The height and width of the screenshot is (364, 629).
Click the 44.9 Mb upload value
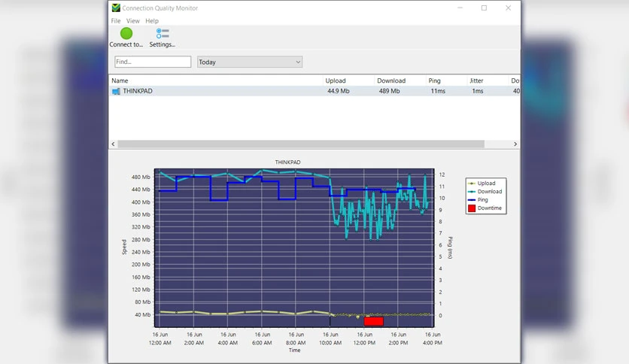(x=338, y=91)
